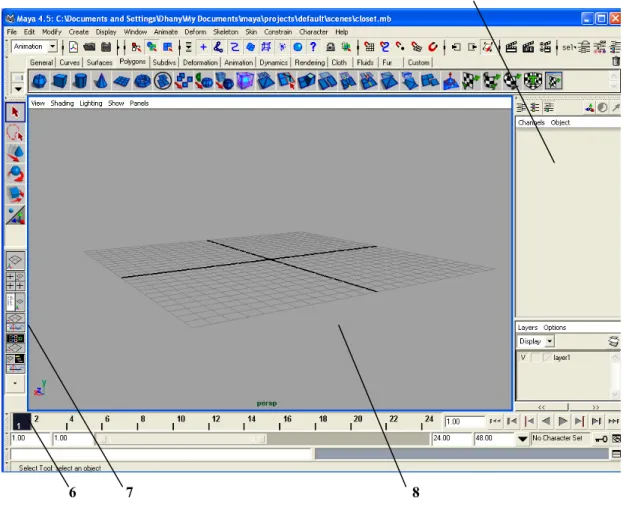Viewport: 623px width, 510px height.
Task: Activate the Rotate tool in toolbox
Action: coord(15,174)
